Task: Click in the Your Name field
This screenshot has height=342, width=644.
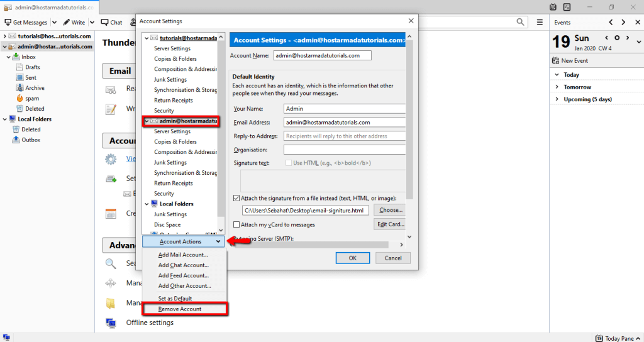Action: (344, 109)
